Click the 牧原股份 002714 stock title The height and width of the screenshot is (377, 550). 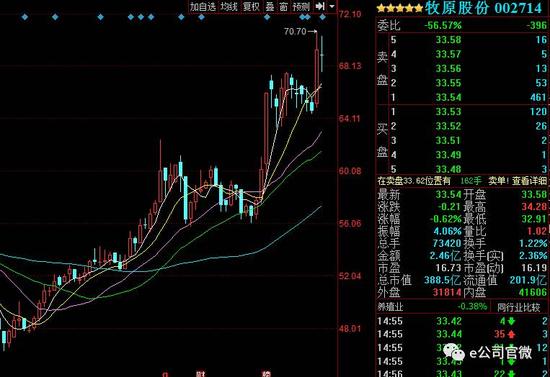tap(483, 8)
